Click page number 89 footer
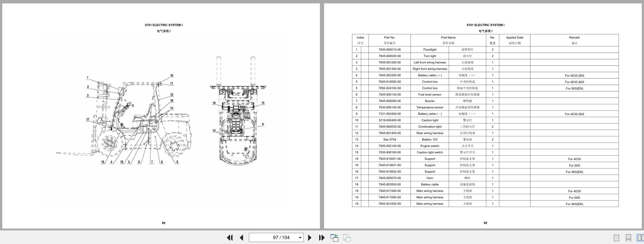This screenshot has height=244, width=644. point(163,223)
